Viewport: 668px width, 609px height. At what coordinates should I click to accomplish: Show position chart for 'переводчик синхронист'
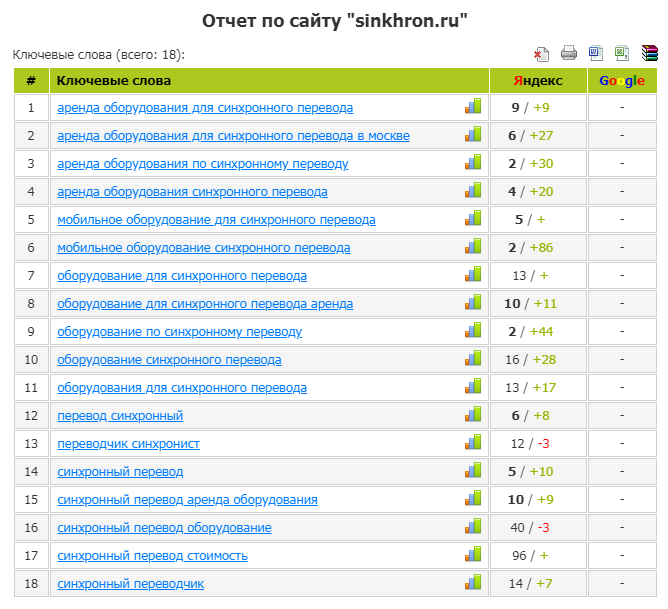coord(473,443)
